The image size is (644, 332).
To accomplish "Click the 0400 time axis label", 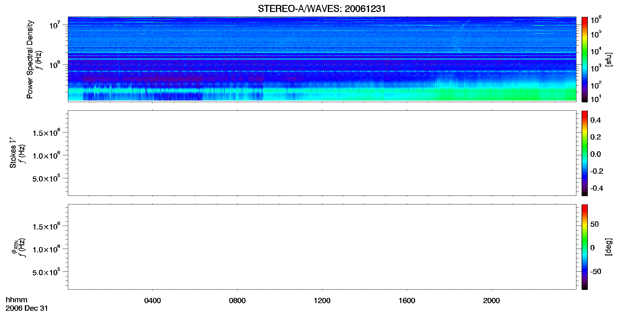I will click(x=152, y=301).
